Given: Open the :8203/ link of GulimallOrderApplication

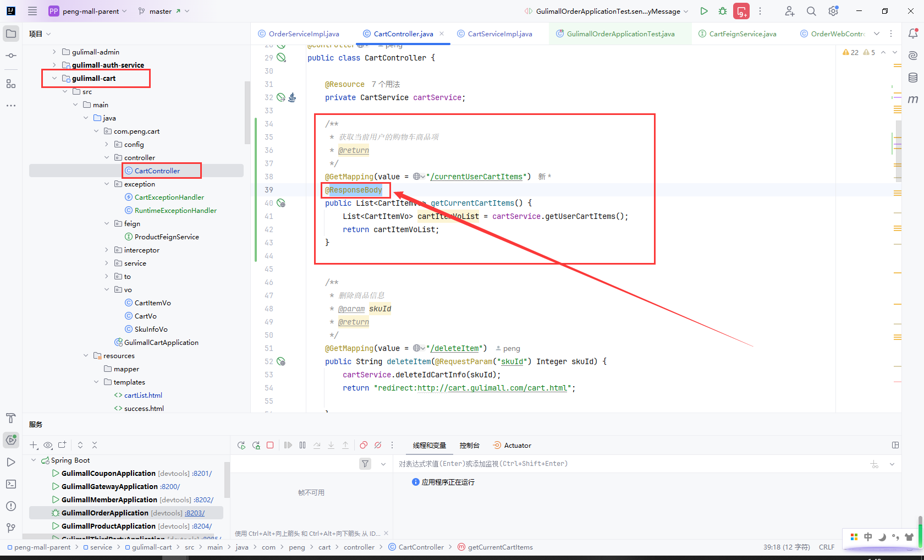Looking at the screenshot, I should (195, 513).
